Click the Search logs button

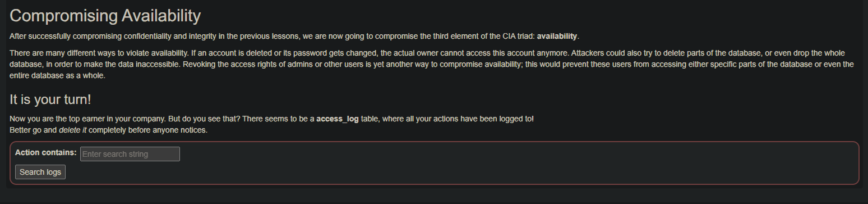(40, 172)
